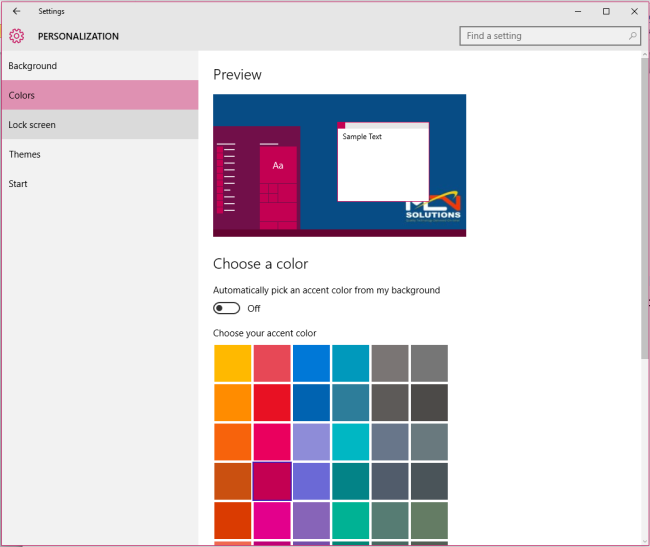Click the Personalization gear icon
The height and width of the screenshot is (547, 650).
coord(17,36)
